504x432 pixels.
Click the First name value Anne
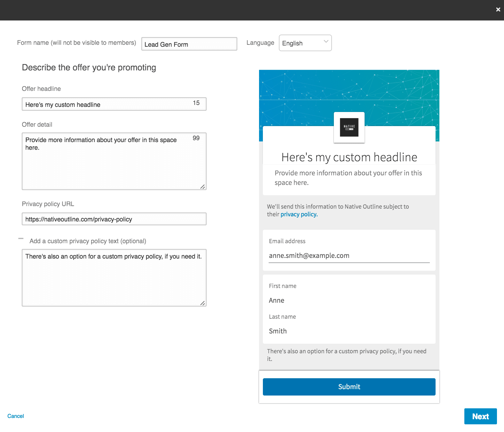click(277, 300)
